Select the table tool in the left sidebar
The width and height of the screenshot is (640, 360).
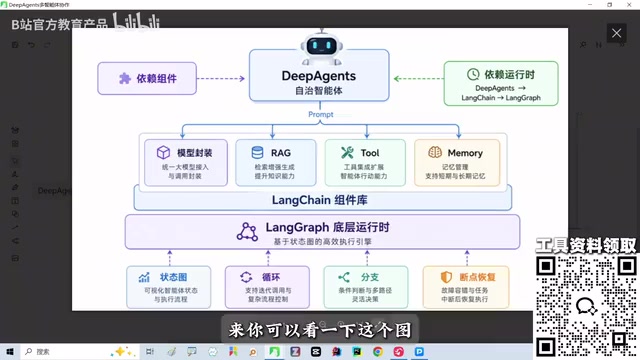pos(15,200)
